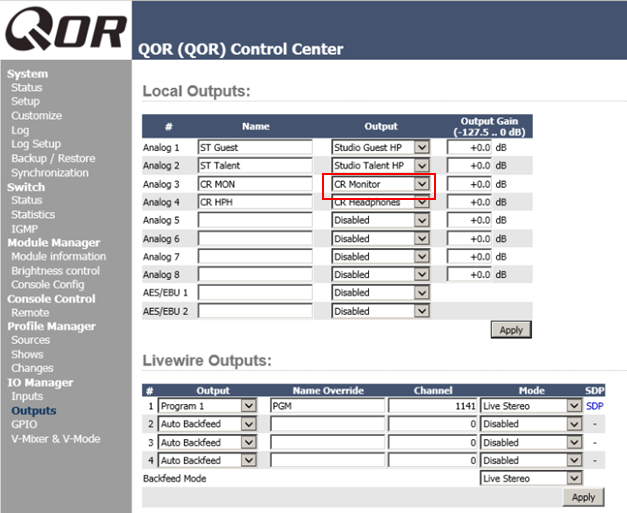Click Analog 1 name field ST Guest

tap(255, 147)
